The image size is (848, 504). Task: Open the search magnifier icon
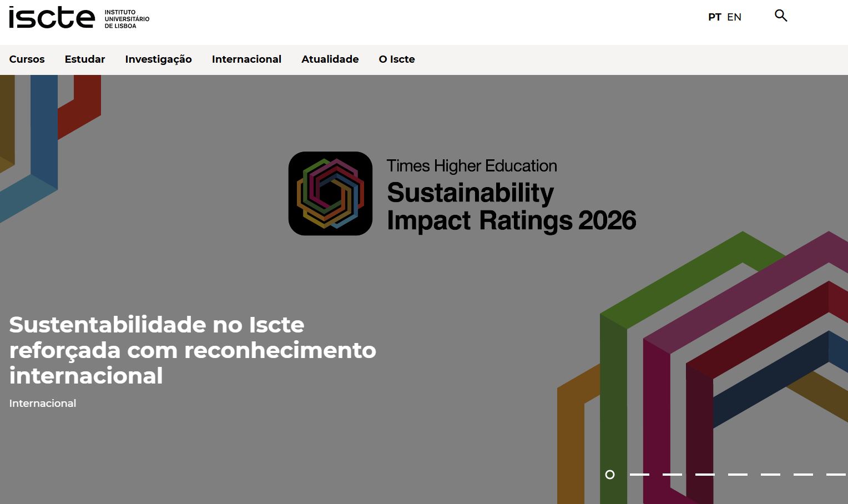click(781, 16)
